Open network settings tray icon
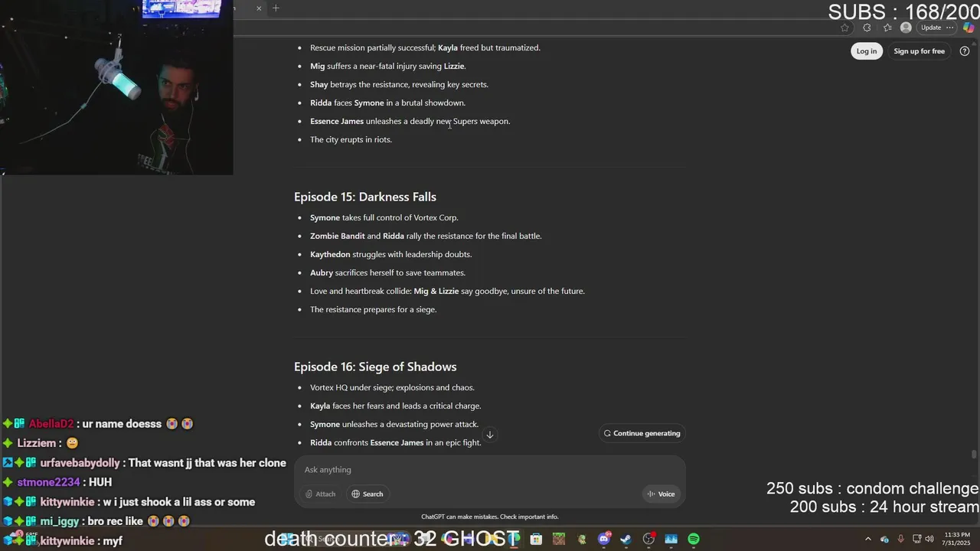Image resolution: width=980 pixels, height=551 pixels. click(x=917, y=539)
